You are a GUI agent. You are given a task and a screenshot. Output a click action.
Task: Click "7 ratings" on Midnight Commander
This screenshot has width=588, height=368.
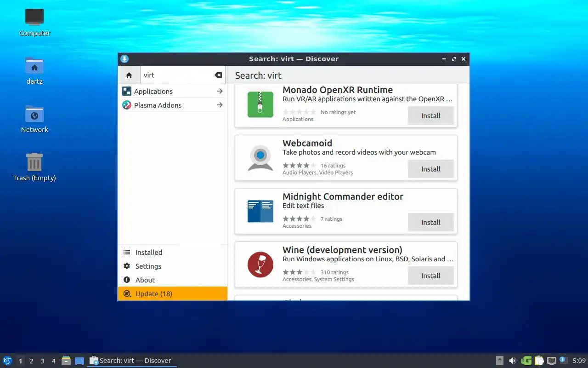331,219
